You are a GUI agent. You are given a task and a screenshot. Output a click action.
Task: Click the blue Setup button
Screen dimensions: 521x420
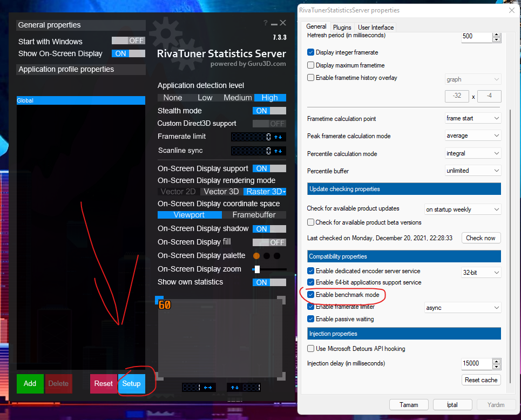click(132, 383)
